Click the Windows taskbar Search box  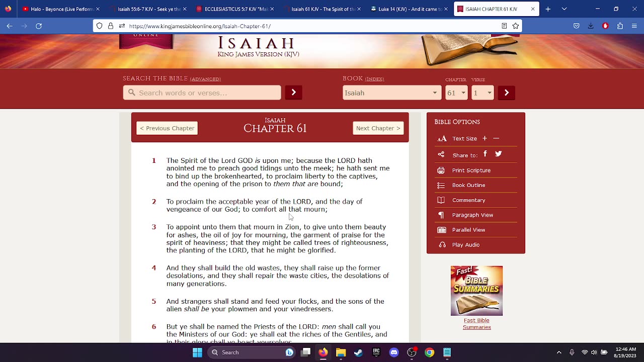[252, 352]
